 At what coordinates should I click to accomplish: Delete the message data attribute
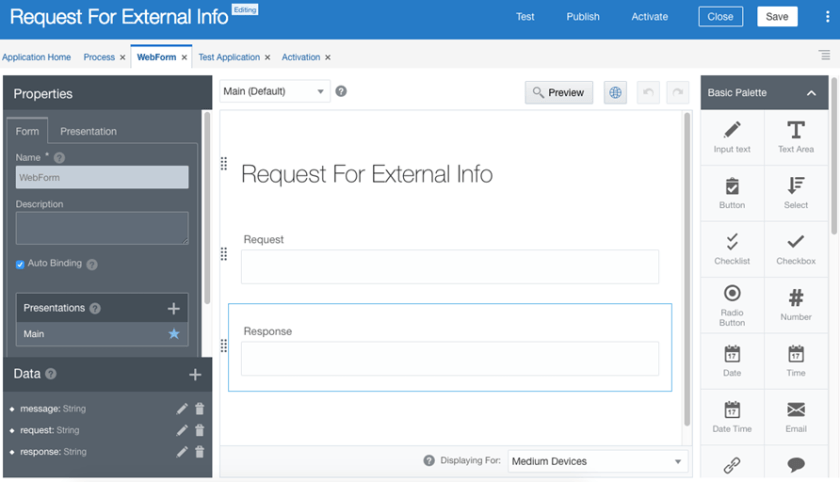200,408
